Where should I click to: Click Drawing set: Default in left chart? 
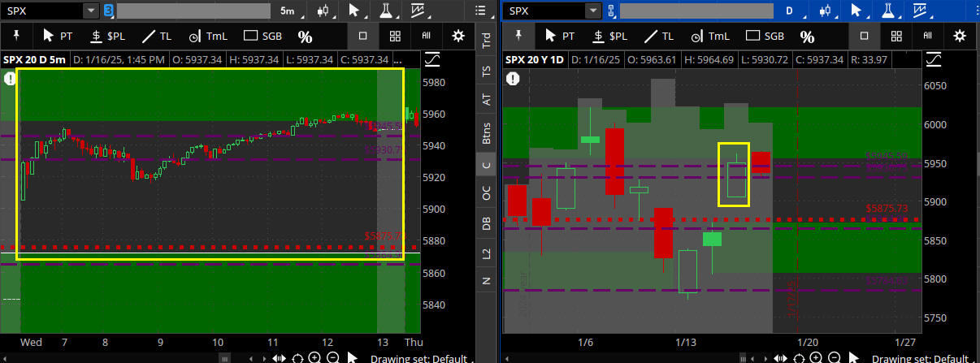click(419, 358)
